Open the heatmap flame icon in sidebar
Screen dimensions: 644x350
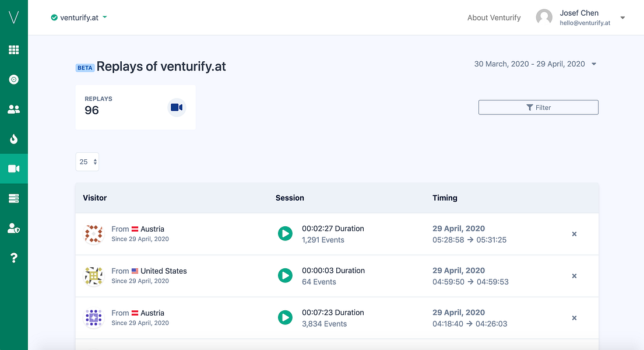(13, 139)
